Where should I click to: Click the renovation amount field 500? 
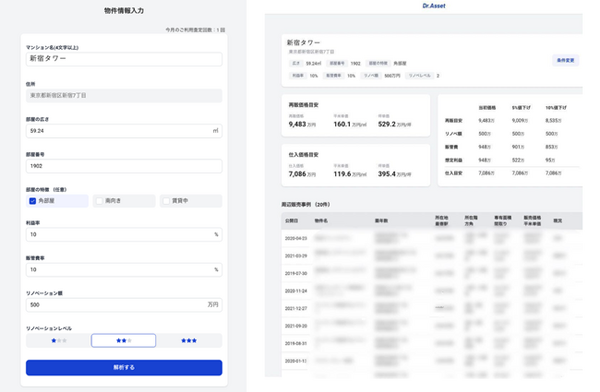coord(124,305)
